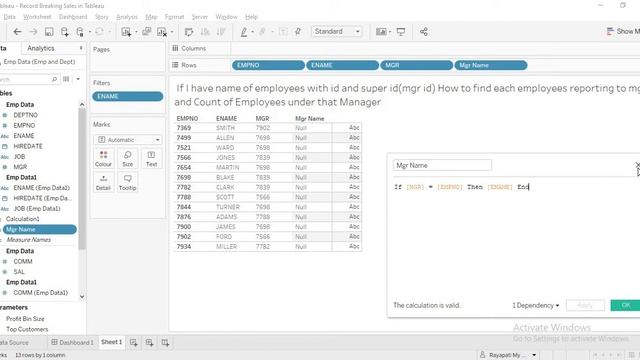The height and width of the screenshot is (360, 640).
Task: Select the DEPTNO field in Data pane
Action: pyautogui.click(x=25, y=115)
